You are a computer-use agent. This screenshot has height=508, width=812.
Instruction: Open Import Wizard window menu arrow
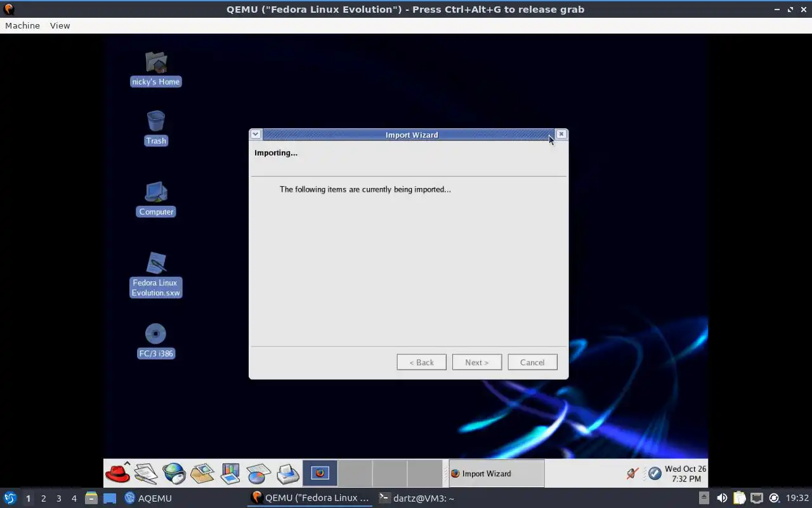click(255, 134)
